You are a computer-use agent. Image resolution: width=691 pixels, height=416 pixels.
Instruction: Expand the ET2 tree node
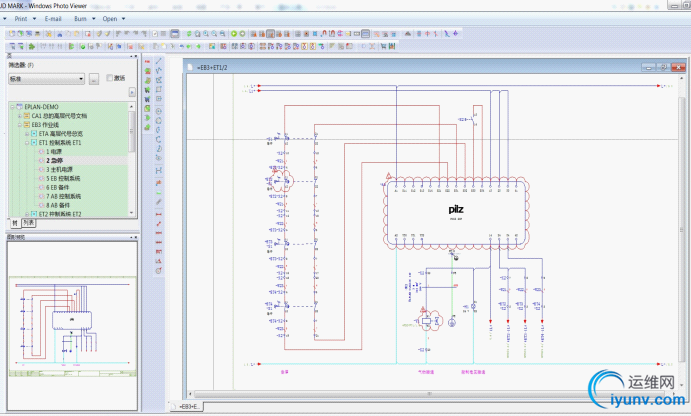click(x=27, y=214)
